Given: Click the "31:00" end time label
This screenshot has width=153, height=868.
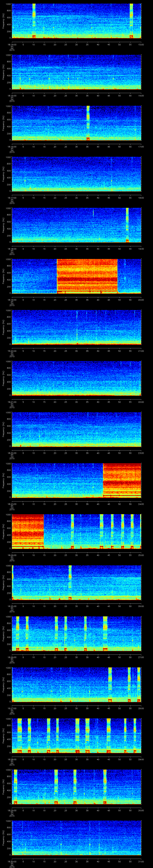Looking at the screenshot, I should pos(141,861).
